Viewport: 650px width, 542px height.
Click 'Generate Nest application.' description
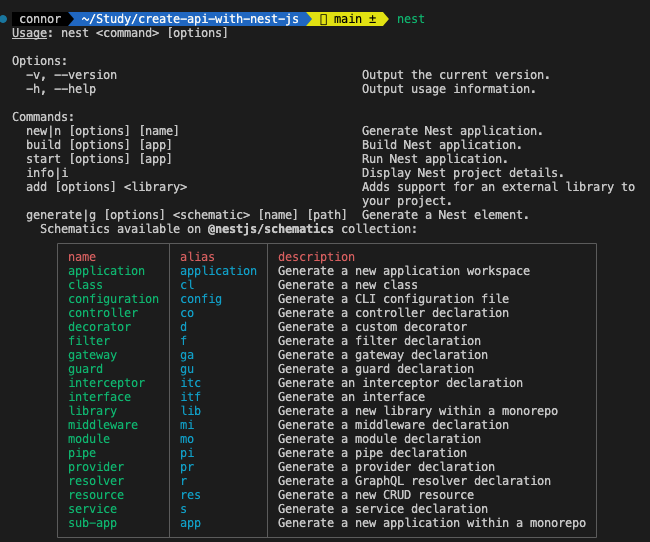coord(452,131)
